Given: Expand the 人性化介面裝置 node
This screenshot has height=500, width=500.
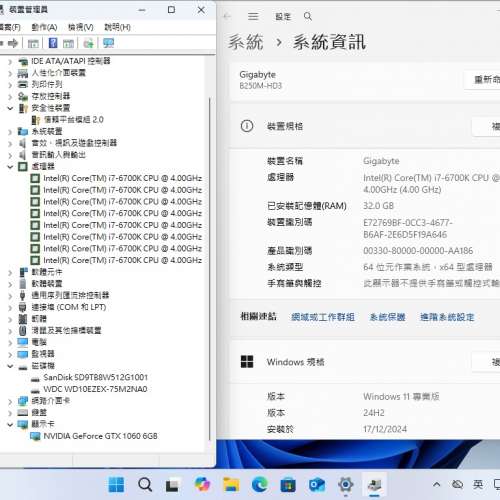Looking at the screenshot, I should [x=10, y=73].
